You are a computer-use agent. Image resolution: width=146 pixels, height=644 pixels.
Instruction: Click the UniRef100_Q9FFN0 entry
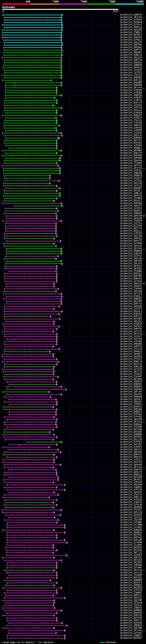[131, 45]
